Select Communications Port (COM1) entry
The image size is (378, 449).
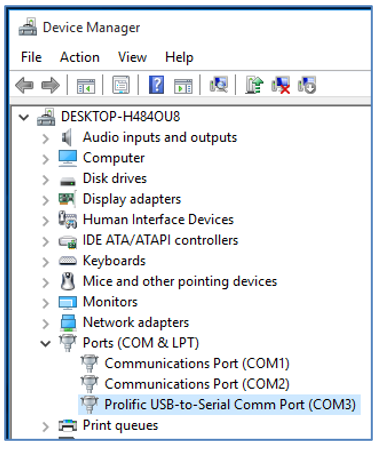197,363
